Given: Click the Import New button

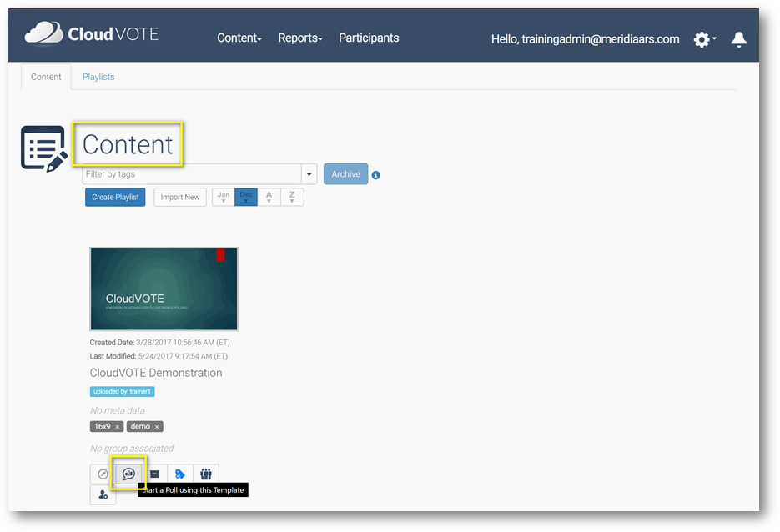Looking at the screenshot, I should point(180,197).
